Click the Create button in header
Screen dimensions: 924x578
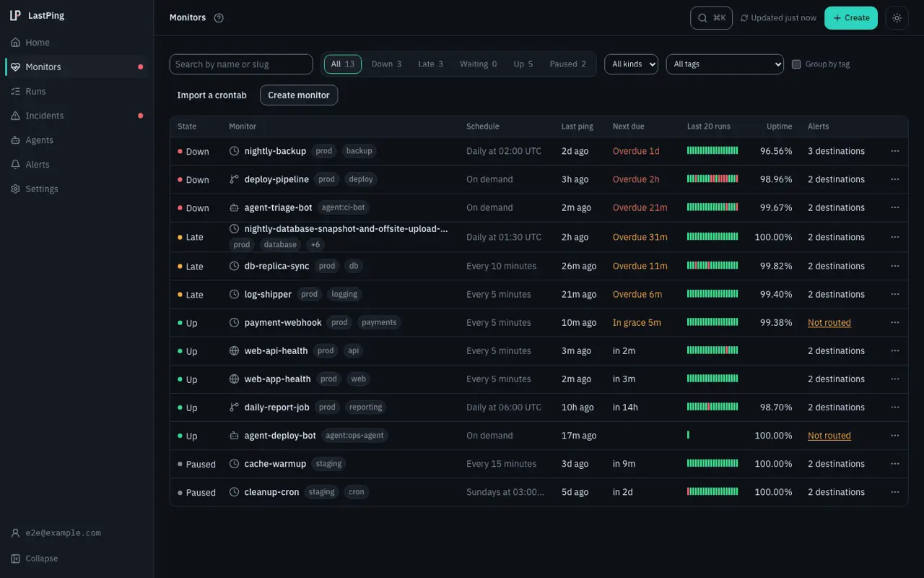851,18
